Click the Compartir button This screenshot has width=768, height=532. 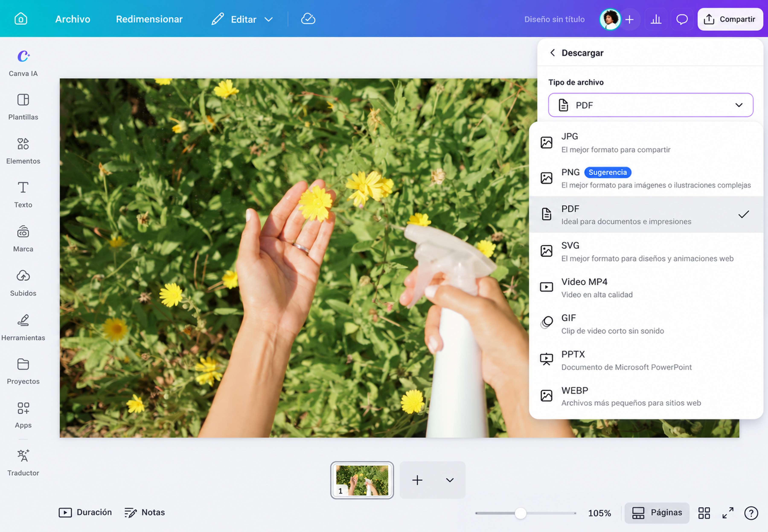(x=730, y=19)
